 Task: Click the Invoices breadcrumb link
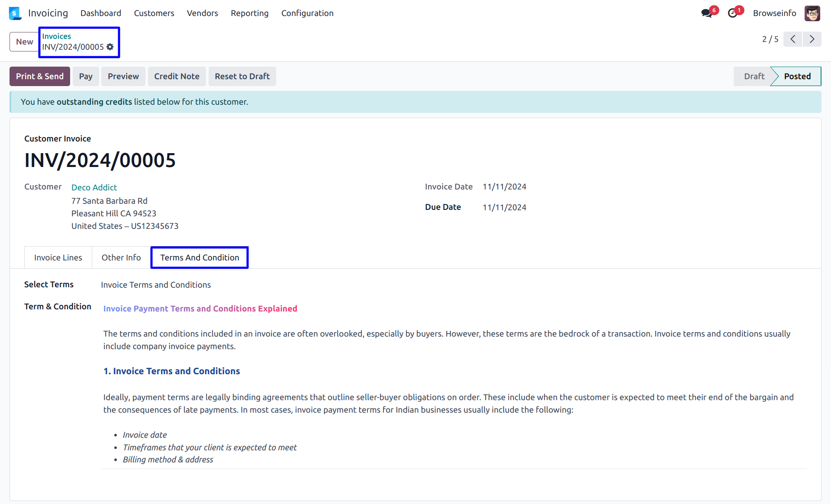[56, 36]
